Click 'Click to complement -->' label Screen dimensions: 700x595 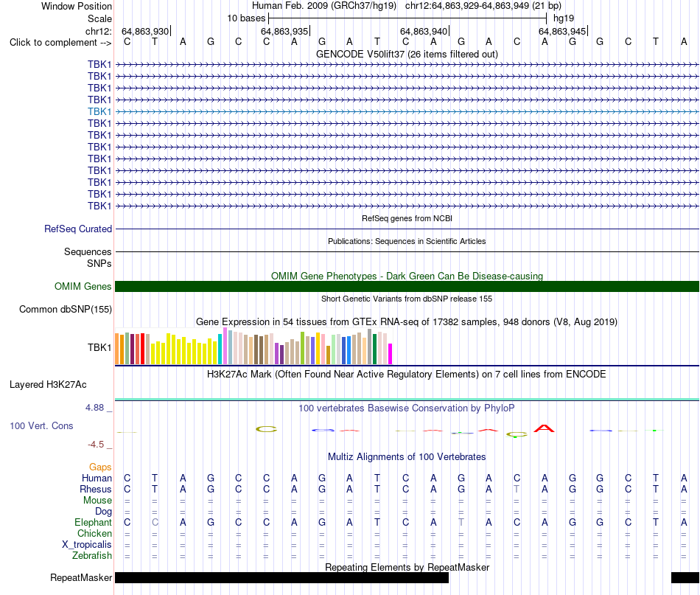coord(60,43)
